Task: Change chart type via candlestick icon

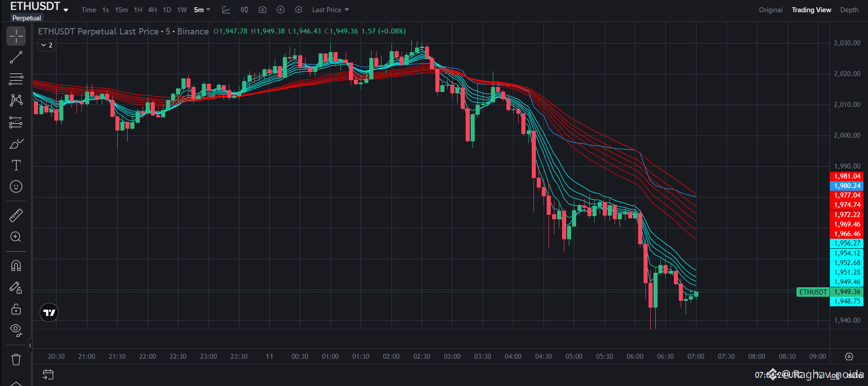Action: coord(244,10)
